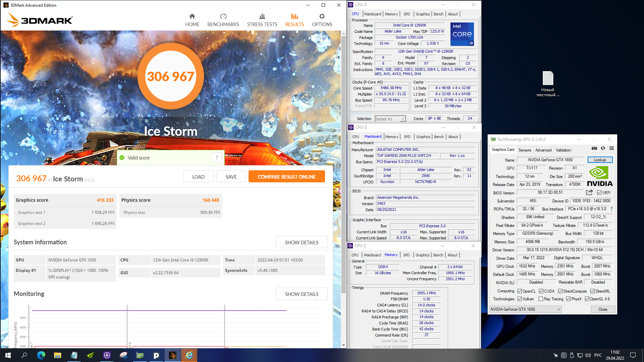Open File Explorer from the taskbar

(57, 355)
